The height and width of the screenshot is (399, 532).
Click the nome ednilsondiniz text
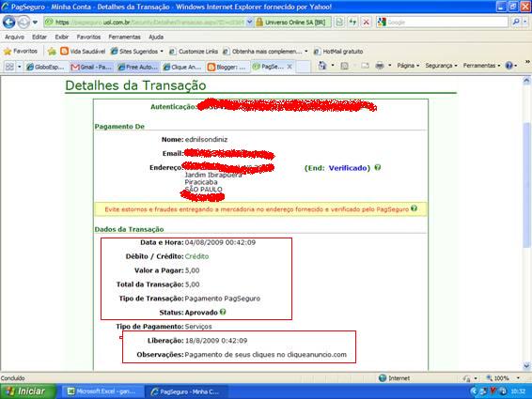(x=206, y=139)
